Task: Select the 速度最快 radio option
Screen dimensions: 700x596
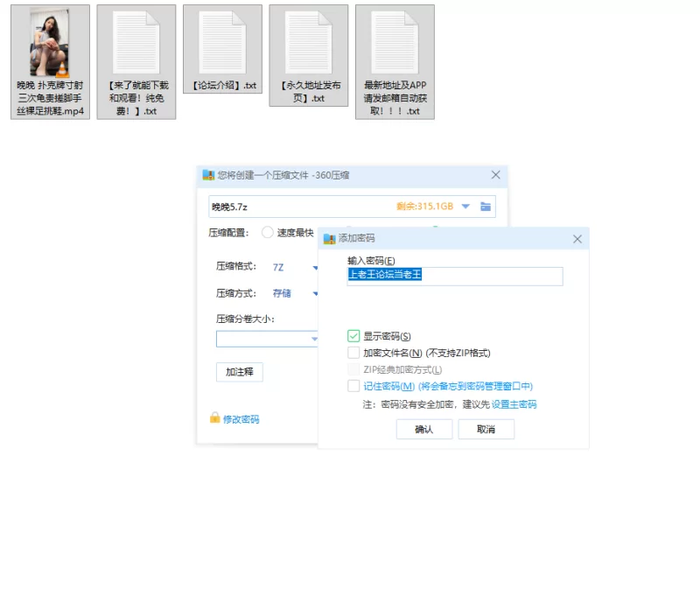Action: pos(268,233)
